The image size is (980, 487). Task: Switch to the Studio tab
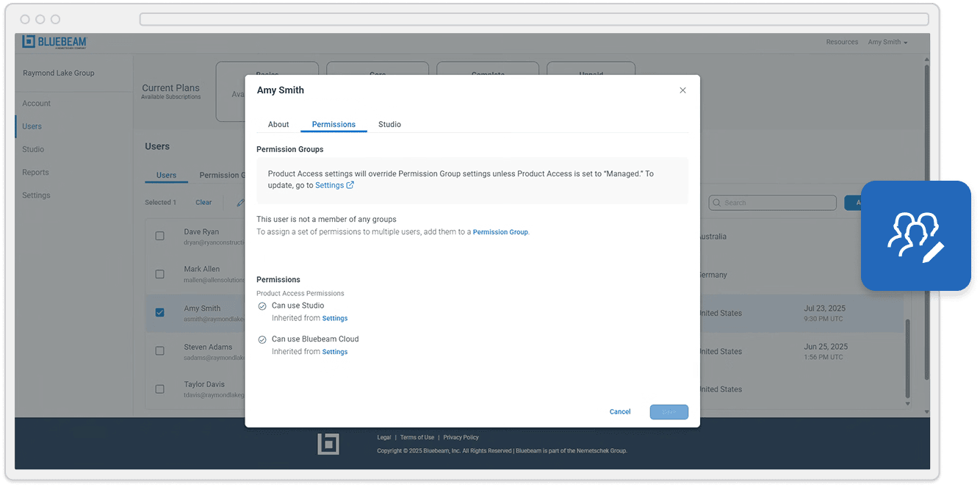[x=389, y=124]
